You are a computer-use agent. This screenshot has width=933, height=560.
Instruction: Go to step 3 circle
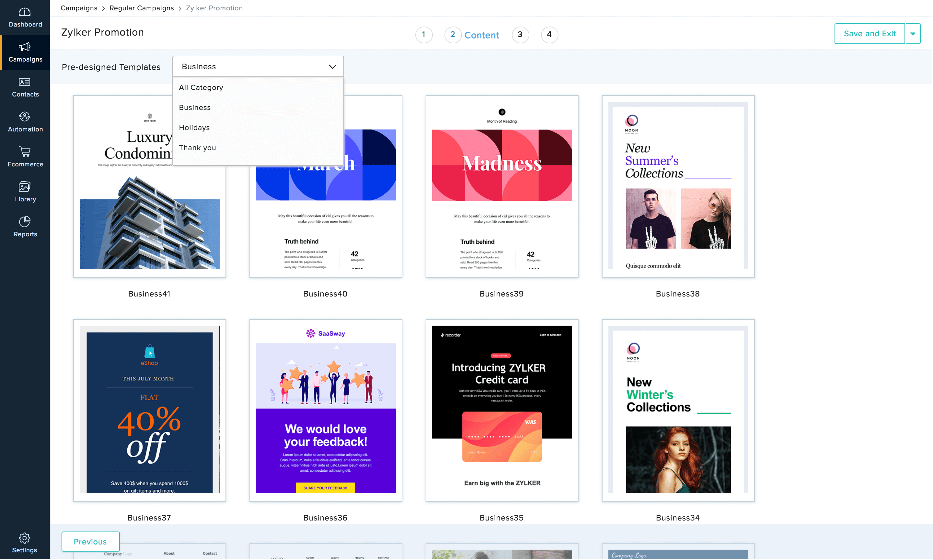(520, 35)
